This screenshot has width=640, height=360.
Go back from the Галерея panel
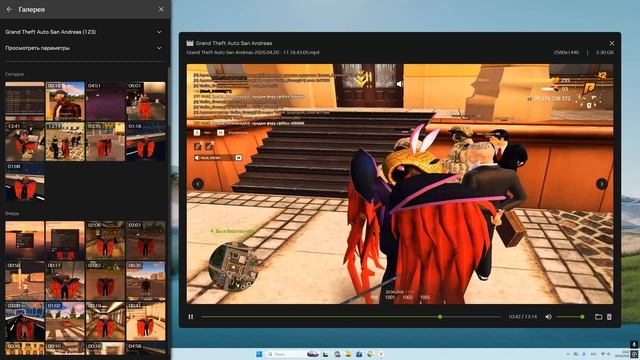click(x=9, y=9)
